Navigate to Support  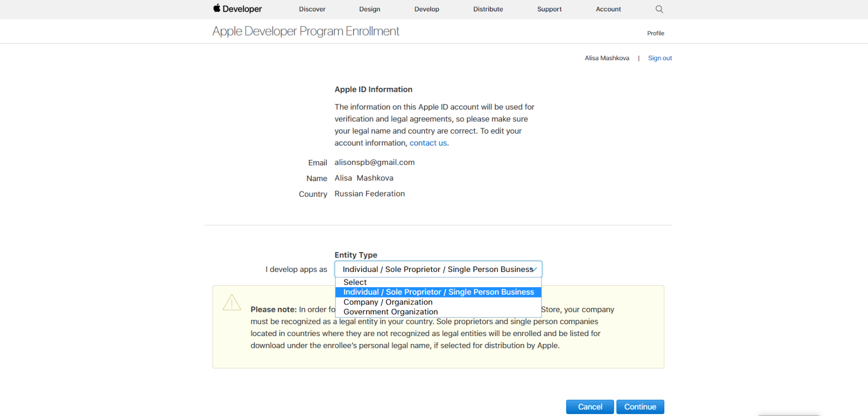click(x=549, y=9)
